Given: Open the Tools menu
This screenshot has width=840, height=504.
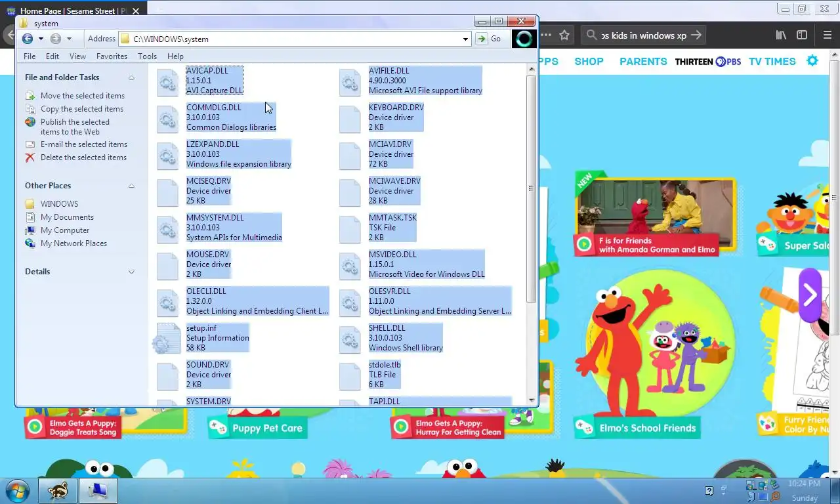Looking at the screenshot, I should (147, 56).
